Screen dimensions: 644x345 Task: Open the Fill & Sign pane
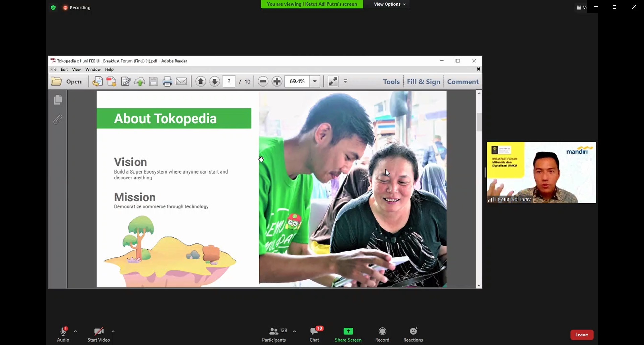tap(423, 82)
